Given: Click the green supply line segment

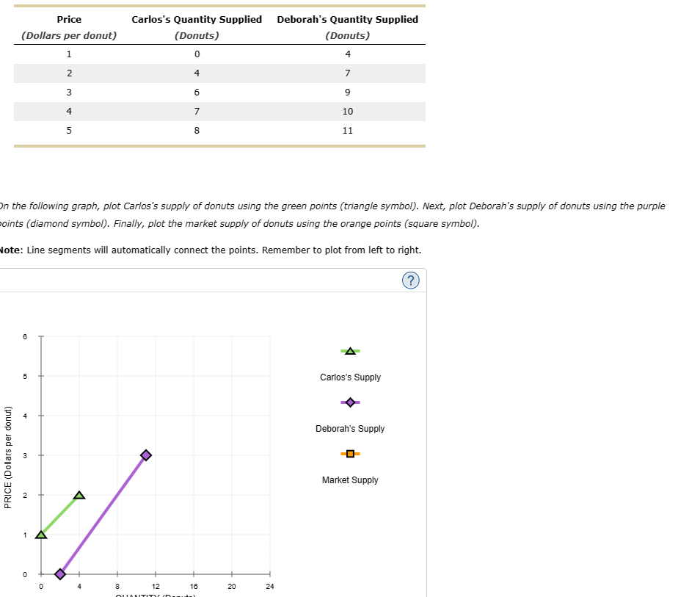Looking at the screenshot, I should [60, 514].
